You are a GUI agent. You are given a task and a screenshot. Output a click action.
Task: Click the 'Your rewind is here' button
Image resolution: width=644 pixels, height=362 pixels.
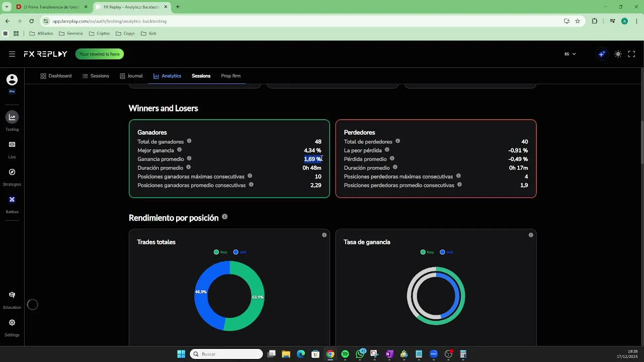pos(100,54)
